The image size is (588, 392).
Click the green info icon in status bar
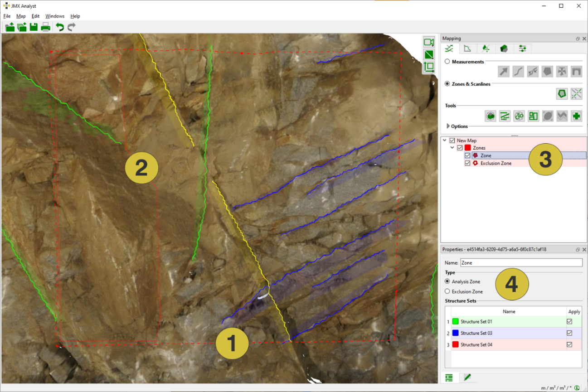(577, 387)
